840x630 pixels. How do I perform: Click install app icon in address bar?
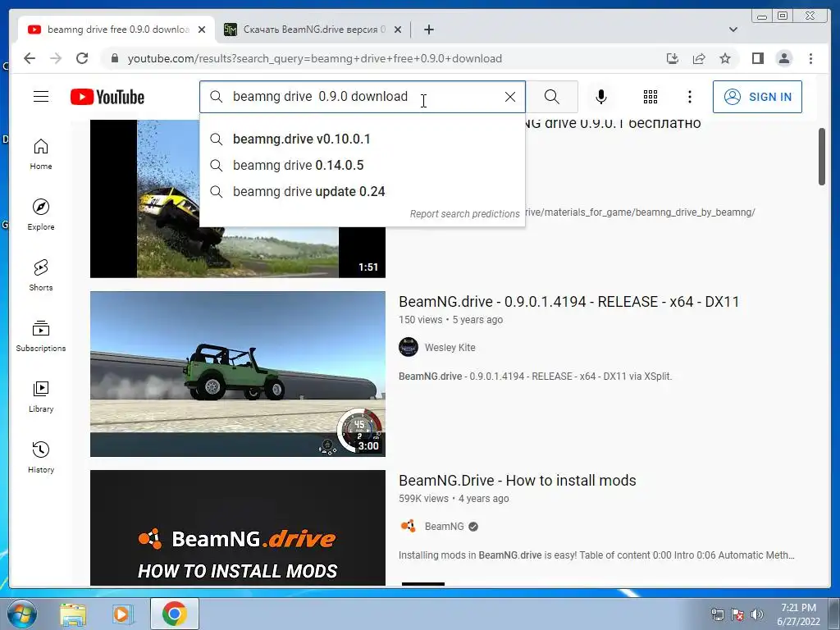[673, 58]
